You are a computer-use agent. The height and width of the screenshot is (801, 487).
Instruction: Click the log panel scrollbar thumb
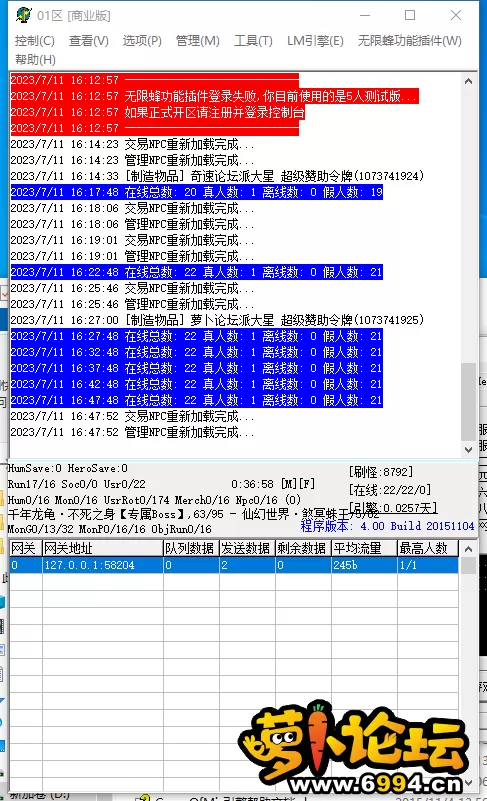(x=469, y=402)
